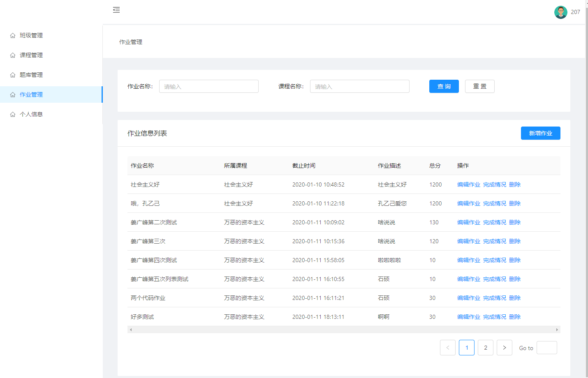Click the 查询 search button

[444, 86]
